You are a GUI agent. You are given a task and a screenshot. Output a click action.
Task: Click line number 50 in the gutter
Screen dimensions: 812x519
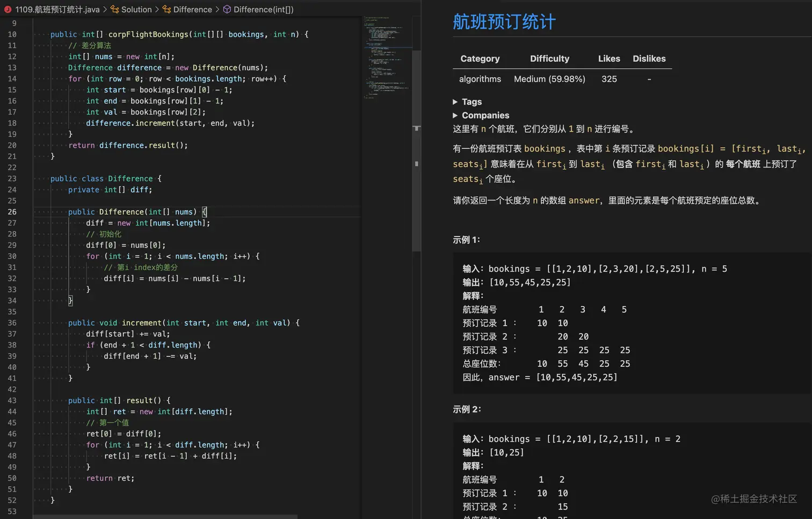pyautogui.click(x=12, y=478)
